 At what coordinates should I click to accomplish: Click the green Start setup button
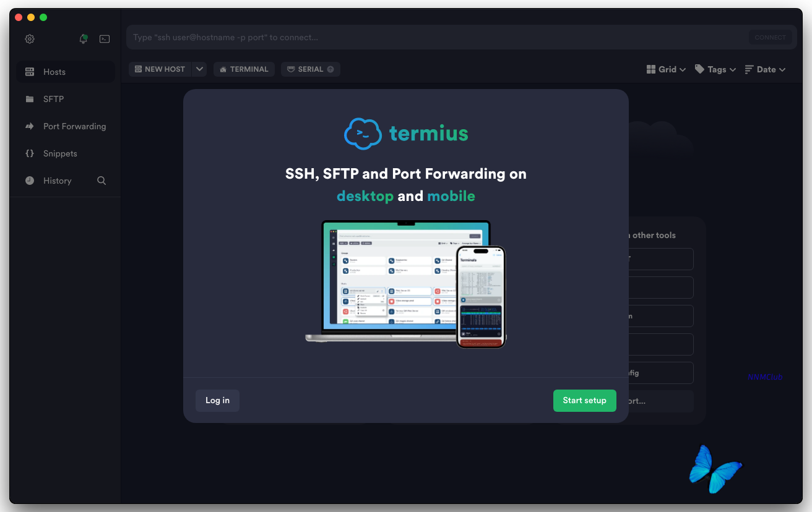[x=584, y=401]
